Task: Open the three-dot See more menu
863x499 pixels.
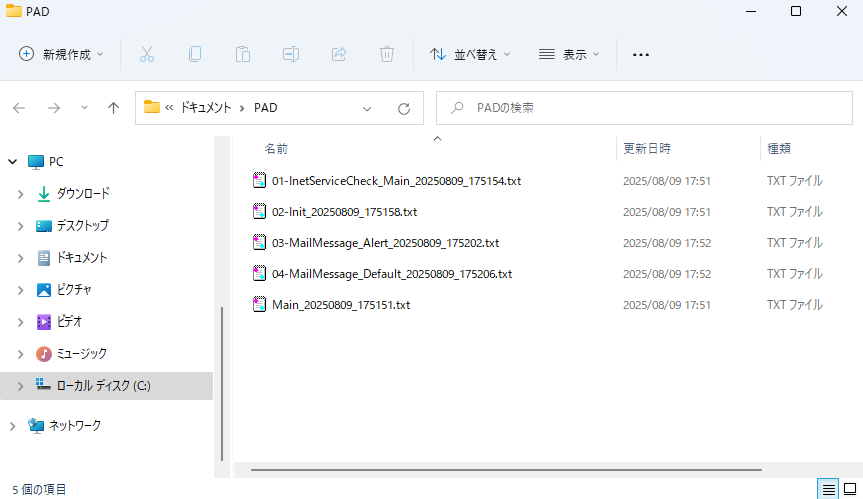Action: pos(641,54)
